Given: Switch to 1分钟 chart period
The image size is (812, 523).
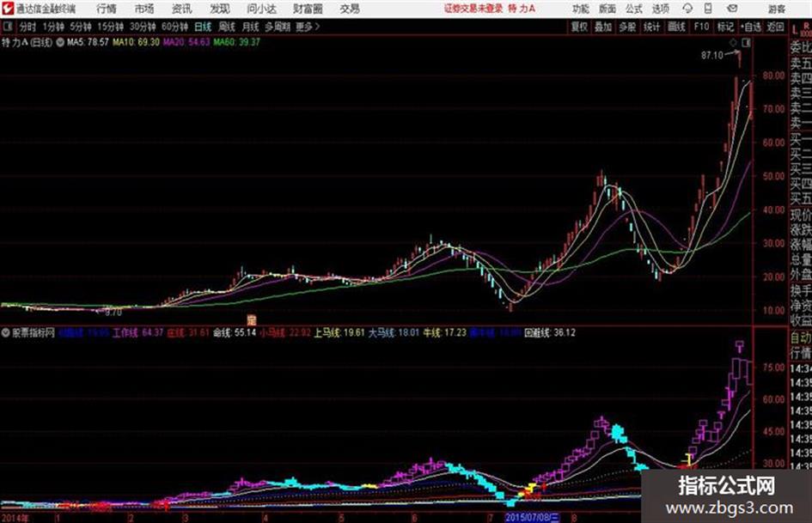Looking at the screenshot, I should [x=53, y=27].
